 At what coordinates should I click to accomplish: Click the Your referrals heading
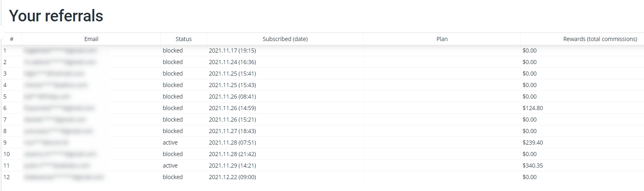56,16
